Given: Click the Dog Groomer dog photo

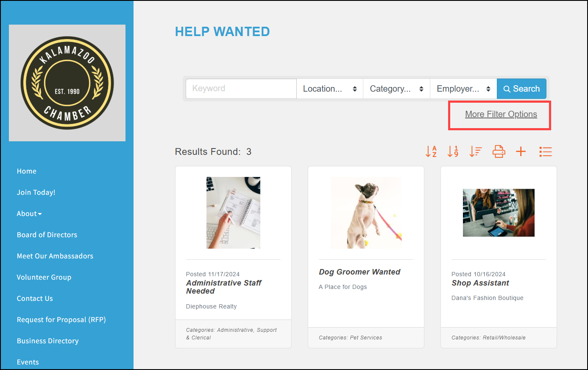Looking at the screenshot, I should 366,213.
